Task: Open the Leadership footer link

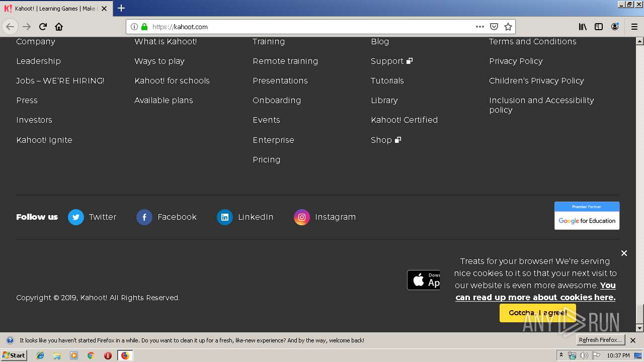Action: coord(38,61)
